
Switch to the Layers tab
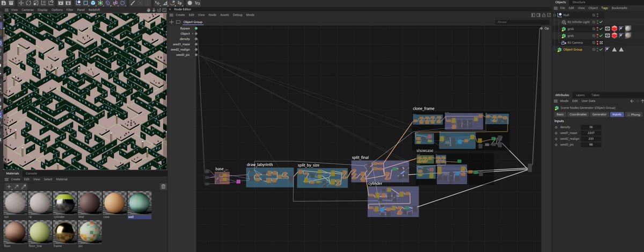(x=580, y=95)
